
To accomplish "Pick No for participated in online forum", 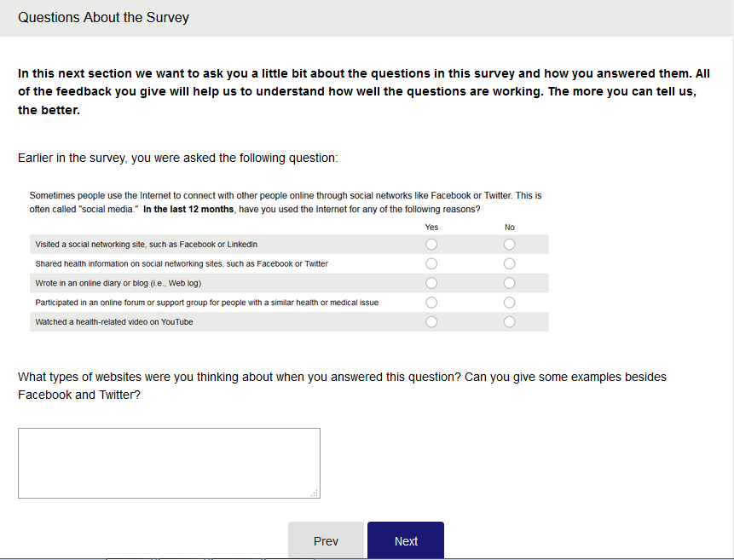I will pos(510,303).
